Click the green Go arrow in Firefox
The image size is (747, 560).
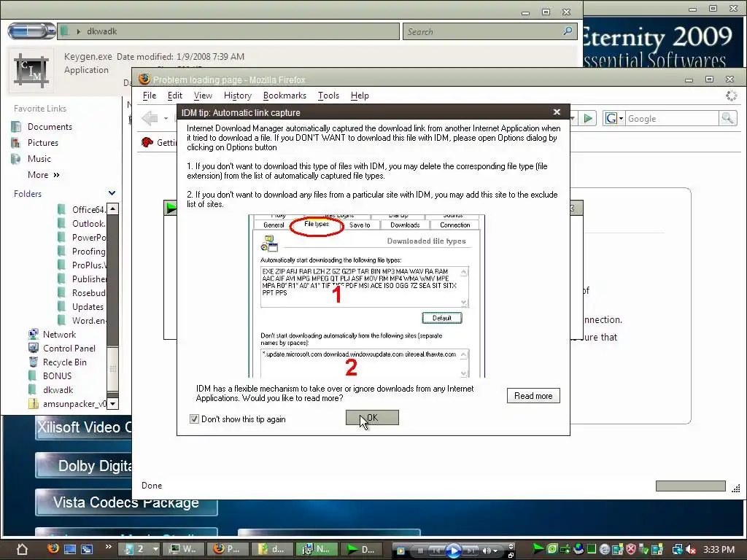[588, 118]
